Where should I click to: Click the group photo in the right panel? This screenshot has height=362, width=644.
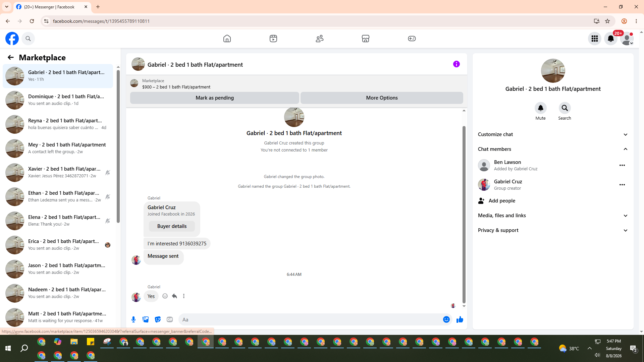[553, 71]
